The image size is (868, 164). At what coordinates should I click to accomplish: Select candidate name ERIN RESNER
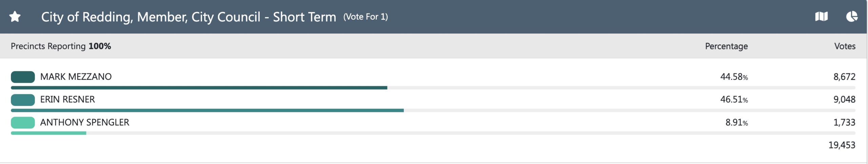click(67, 99)
